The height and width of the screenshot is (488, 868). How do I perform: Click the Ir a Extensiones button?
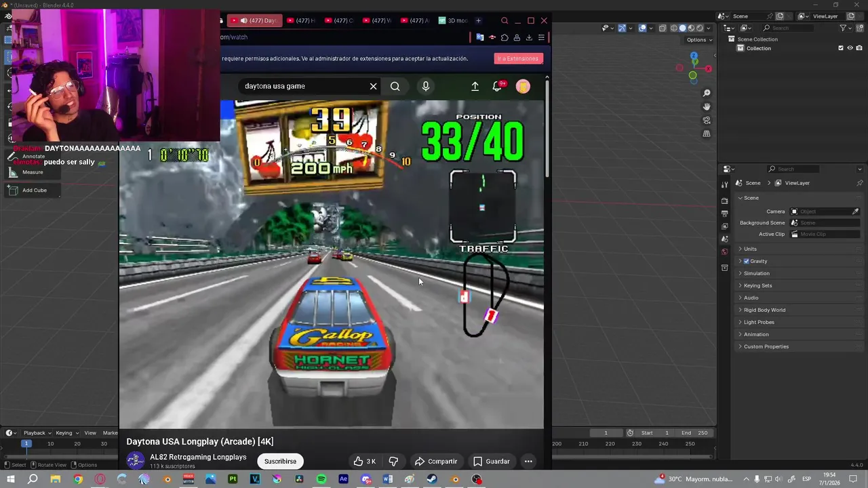518,59
